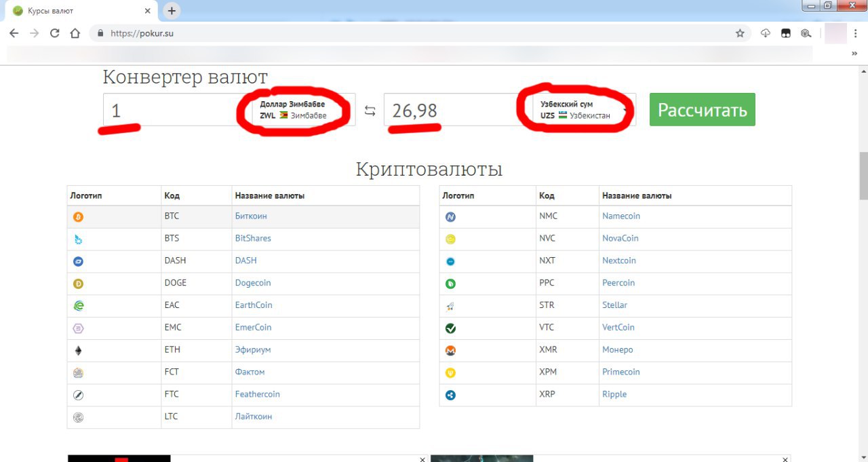The height and width of the screenshot is (462, 868).
Task: Click the Monero logo icon
Action: [450, 351]
